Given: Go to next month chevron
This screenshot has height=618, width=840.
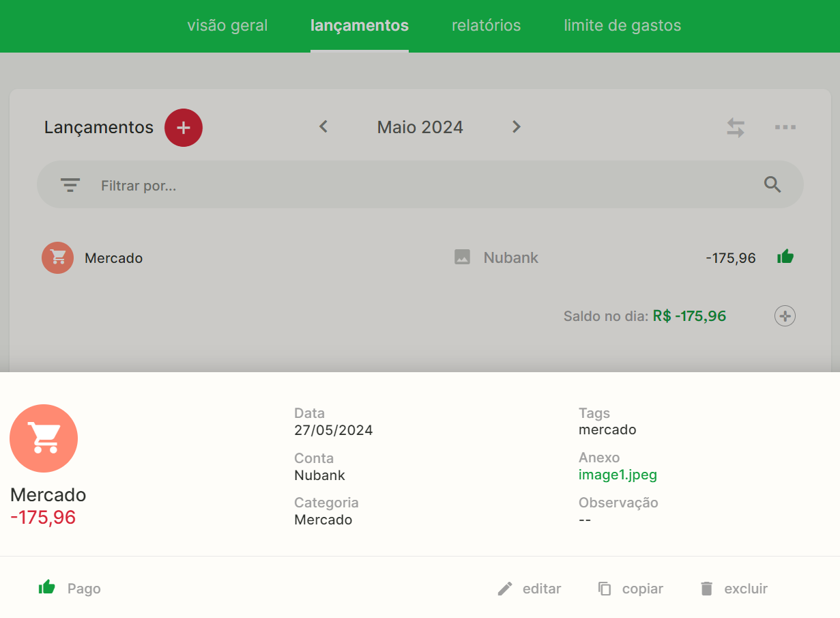Looking at the screenshot, I should [517, 126].
